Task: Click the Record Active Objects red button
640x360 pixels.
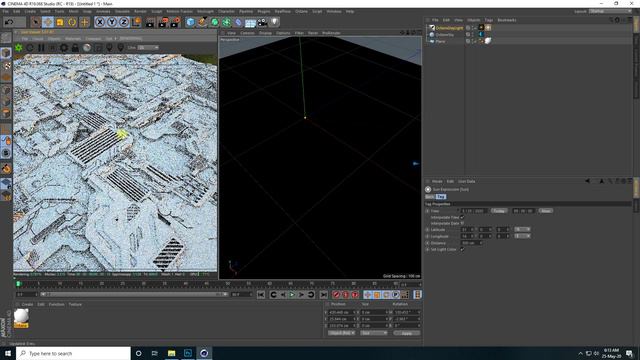Action: point(336,295)
